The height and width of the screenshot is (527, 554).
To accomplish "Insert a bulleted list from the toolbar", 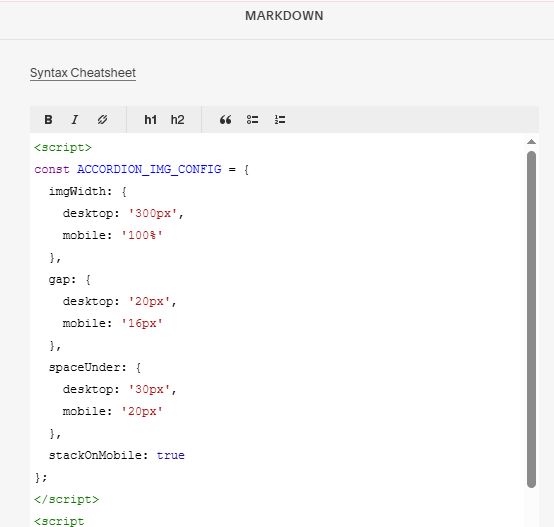I will pyautogui.click(x=252, y=120).
